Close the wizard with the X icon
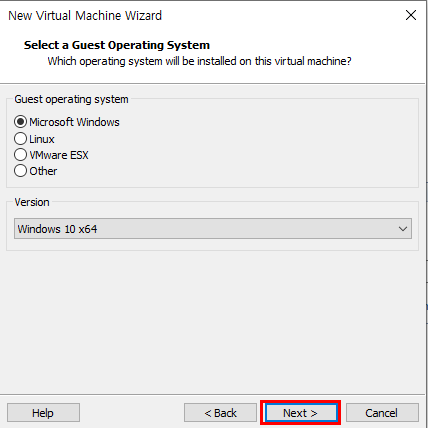Viewport: 428px width, 428px height. coord(411,15)
